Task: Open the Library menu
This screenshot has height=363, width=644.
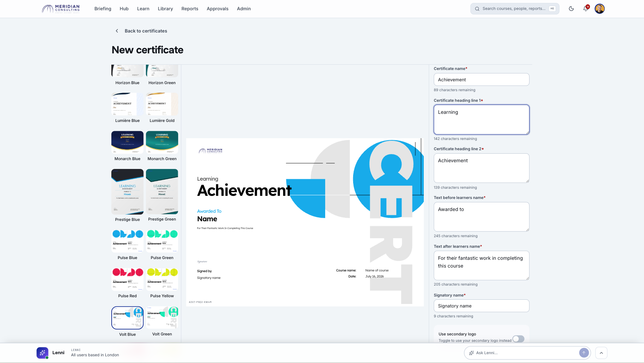Action: pos(165,9)
